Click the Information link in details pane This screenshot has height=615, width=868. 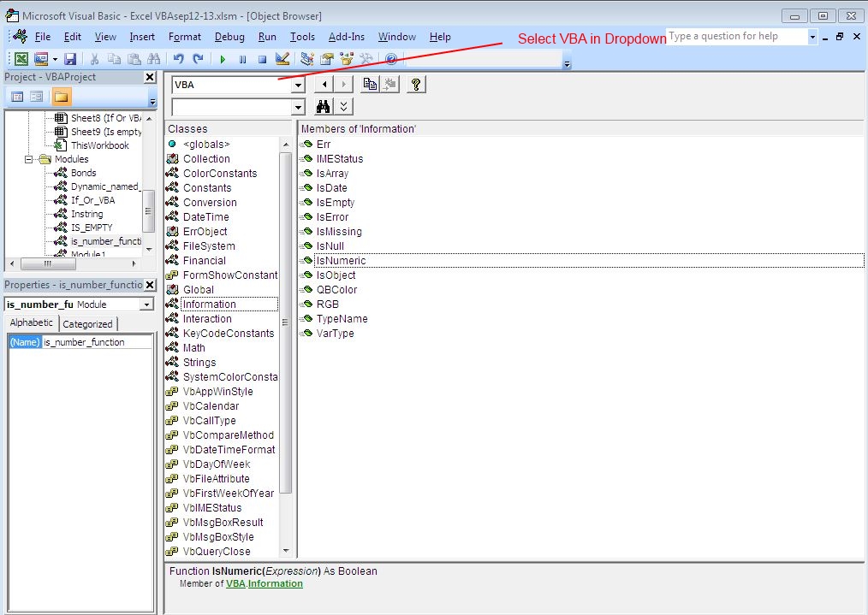coord(275,583)
